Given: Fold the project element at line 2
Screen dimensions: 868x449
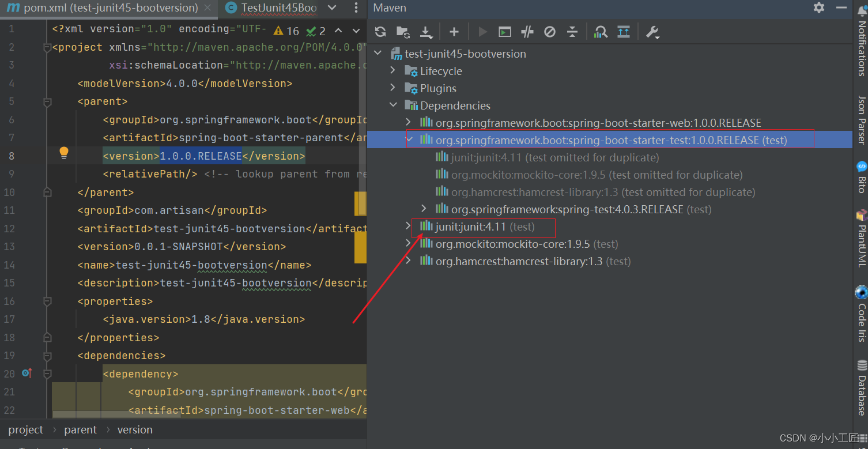Looking at the screenshot, I should click(x=47, y=48).
